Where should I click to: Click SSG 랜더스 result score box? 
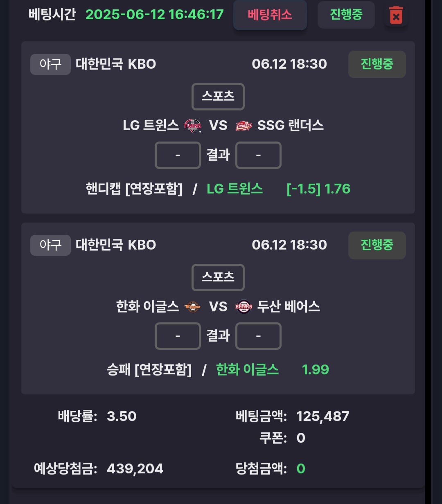258,155
